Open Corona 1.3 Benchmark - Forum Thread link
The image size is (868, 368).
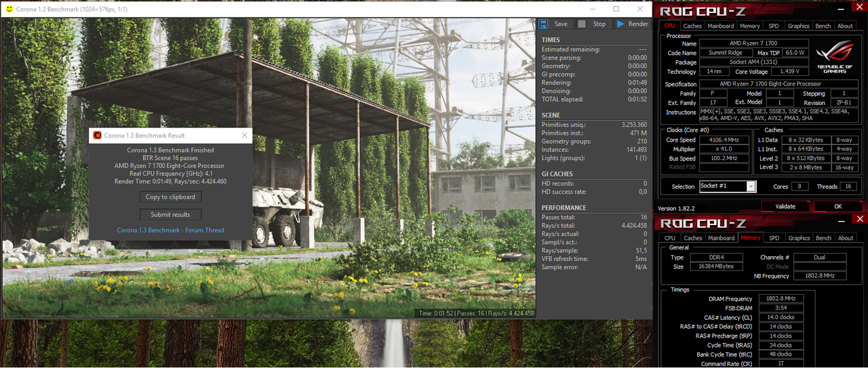(x=170, y=230)
